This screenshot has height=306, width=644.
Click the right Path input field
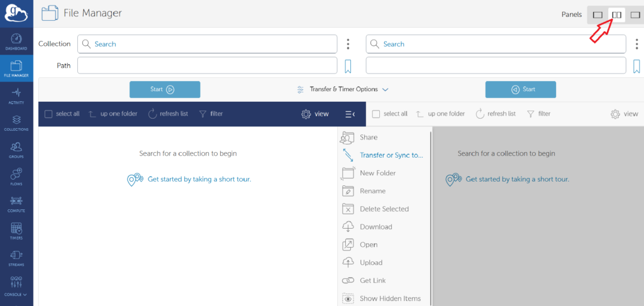(496, 65)
